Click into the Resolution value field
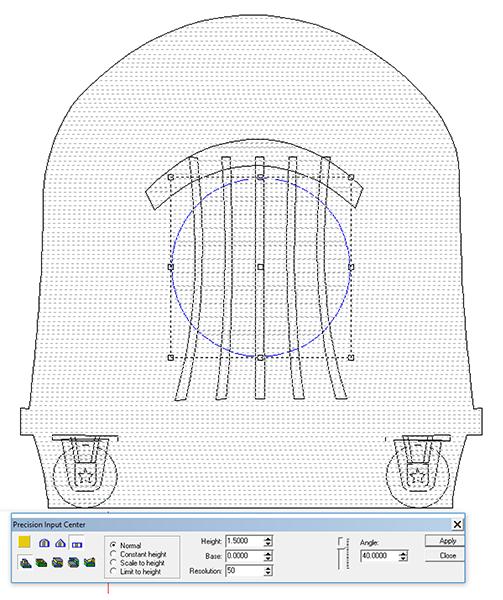This screenshot has width=503, height=600. coord(244,571)
